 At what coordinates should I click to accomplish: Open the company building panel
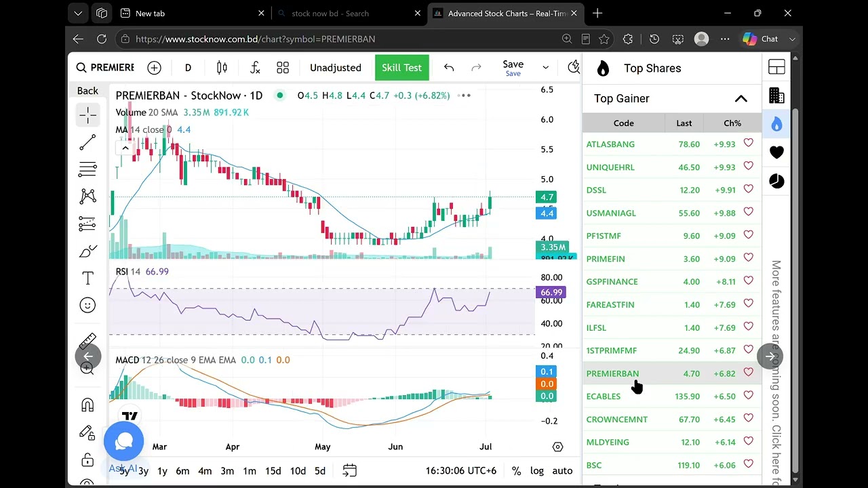[776, 96]
